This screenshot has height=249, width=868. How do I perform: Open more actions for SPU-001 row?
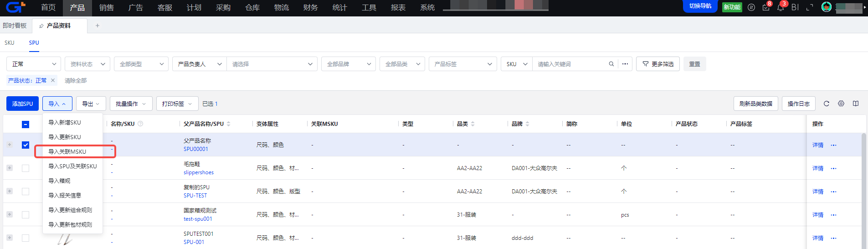pos(833,238)
